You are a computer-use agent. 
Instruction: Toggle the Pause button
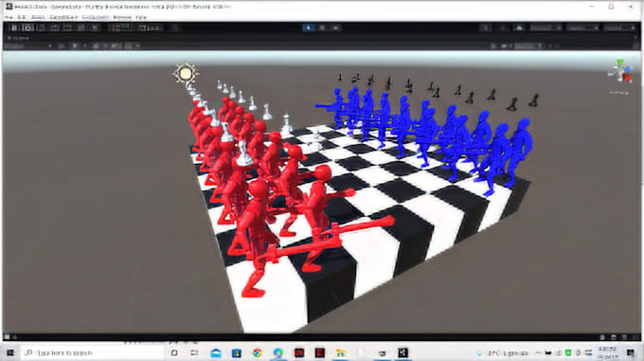(322, 27)
